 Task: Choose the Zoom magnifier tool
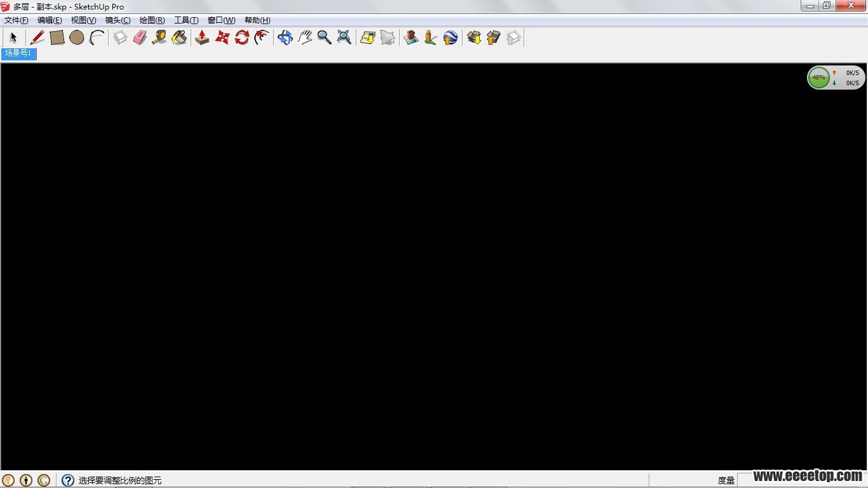324,37
